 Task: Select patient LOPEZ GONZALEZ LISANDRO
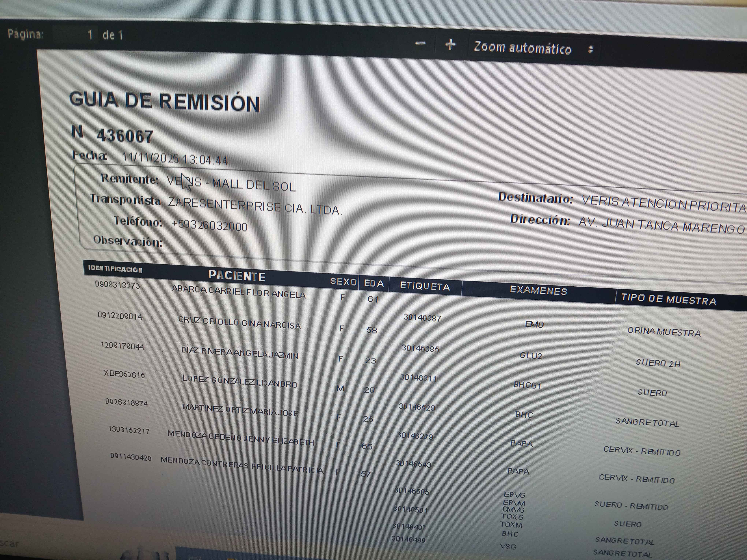(239, 382)
